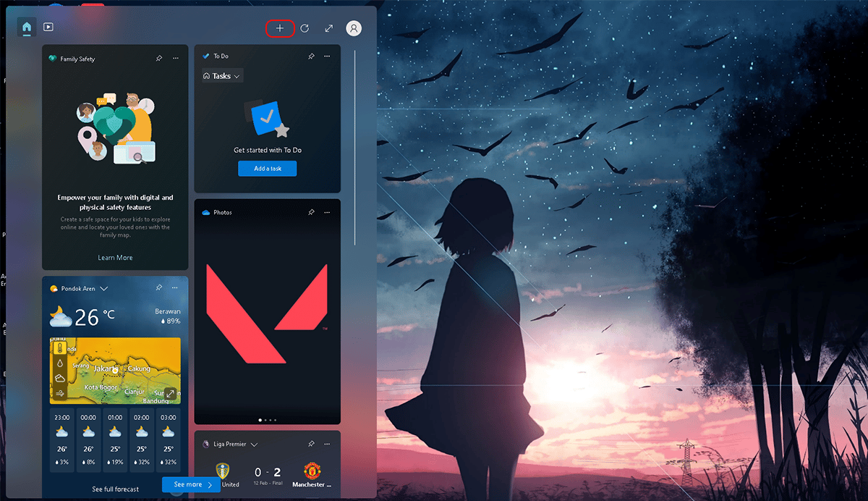Select temperature layer on weather map
The width and height of the screenshot is (868, 501).
point(59,348)
